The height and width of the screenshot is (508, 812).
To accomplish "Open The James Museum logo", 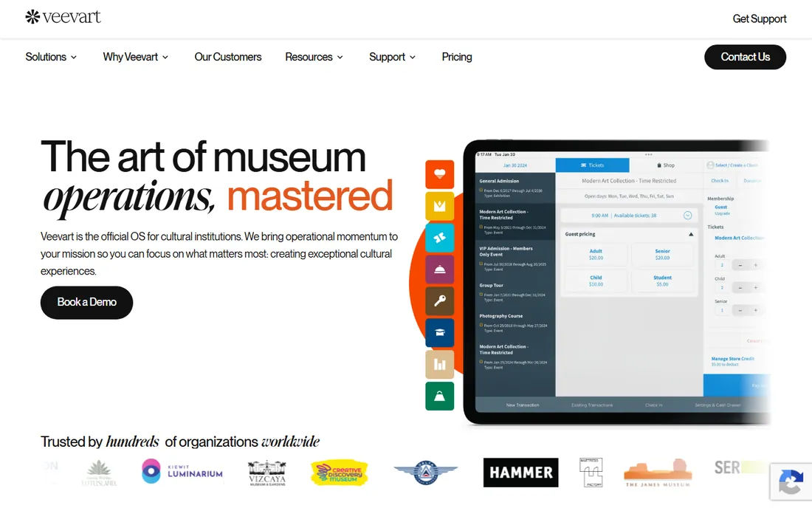I will [658, 473].
